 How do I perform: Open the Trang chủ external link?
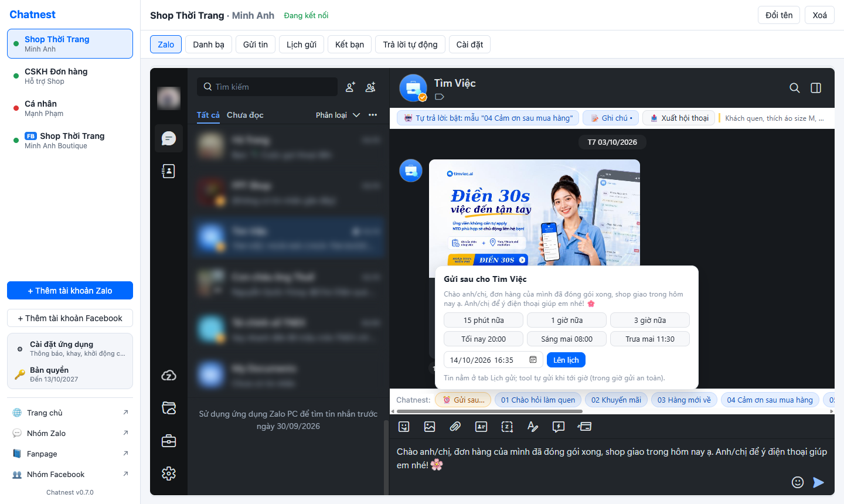coord(70,413)
